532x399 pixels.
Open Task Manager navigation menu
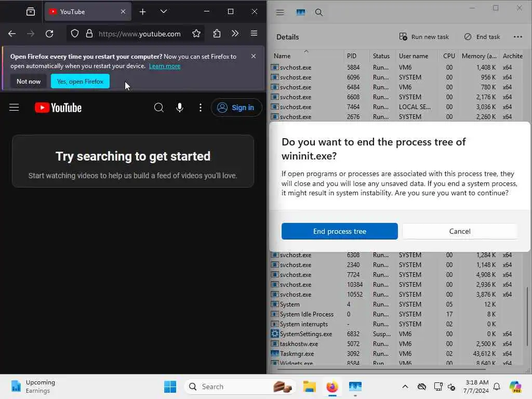[280, 12]
